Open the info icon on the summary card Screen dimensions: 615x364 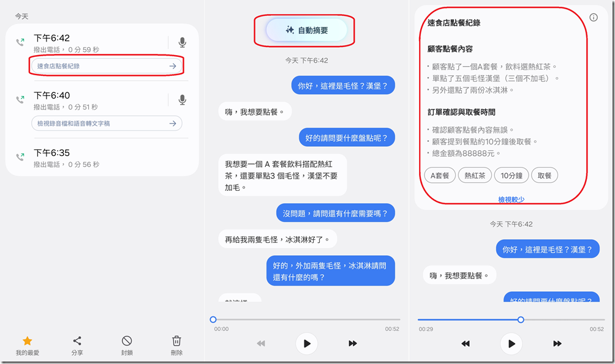[594, 17]
